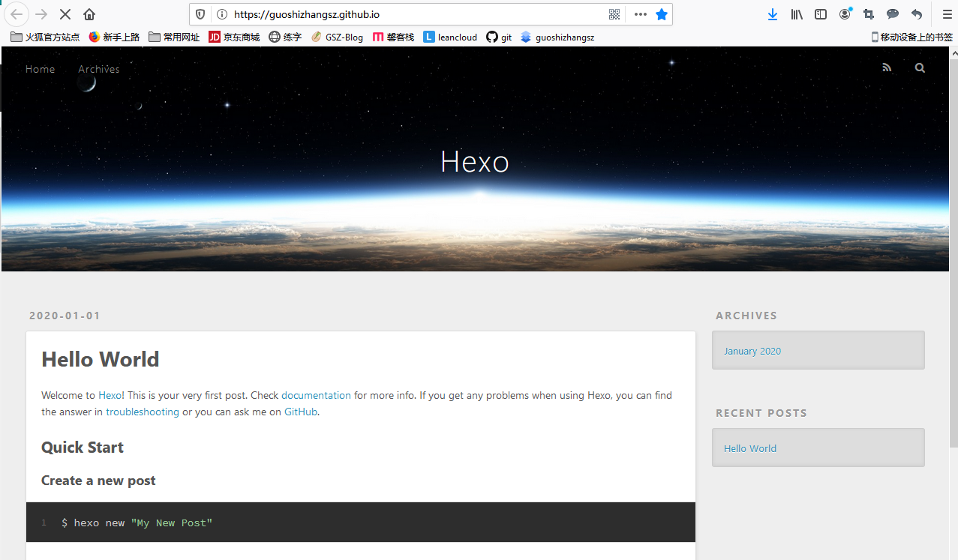Open the Firefox hamburger menu

pyautogui.click(x=947, y=14)
